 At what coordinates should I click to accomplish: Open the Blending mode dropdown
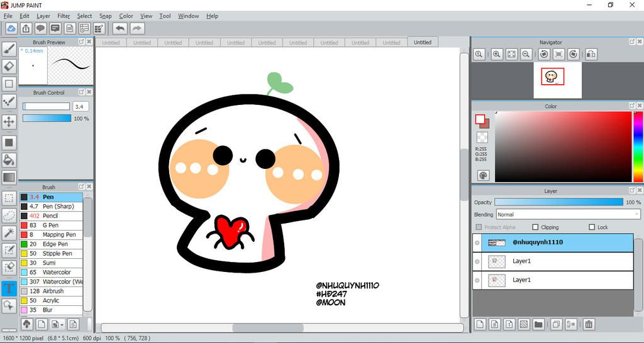pos(569,214)
